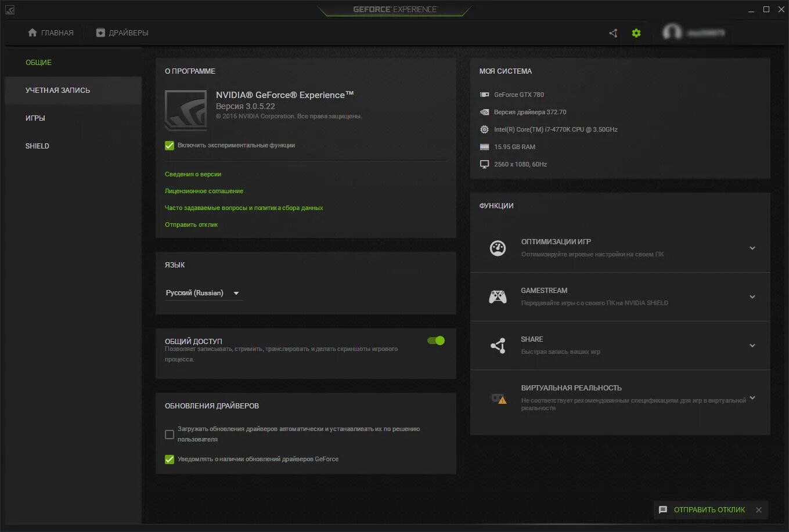Screen dimensions: 789x532
Task: Uncheck Уведомлять о наличии обновлений драйверов checkbox
Action: click(170, 459)
